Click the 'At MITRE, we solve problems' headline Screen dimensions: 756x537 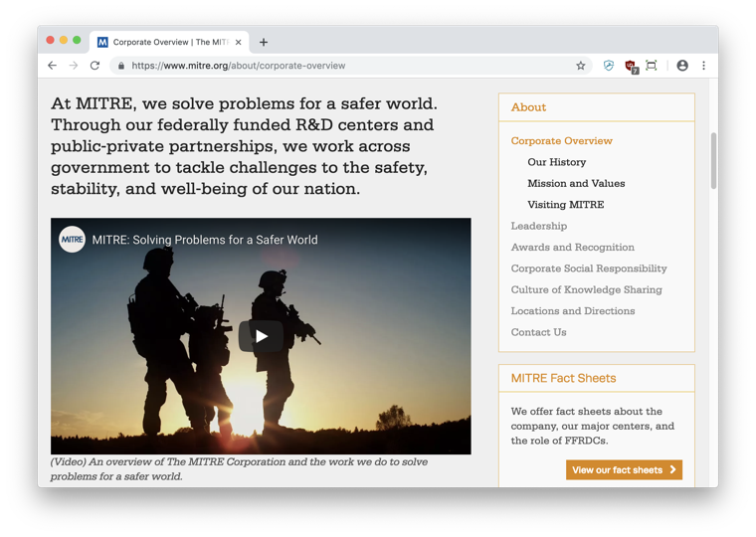coord(245,146)
